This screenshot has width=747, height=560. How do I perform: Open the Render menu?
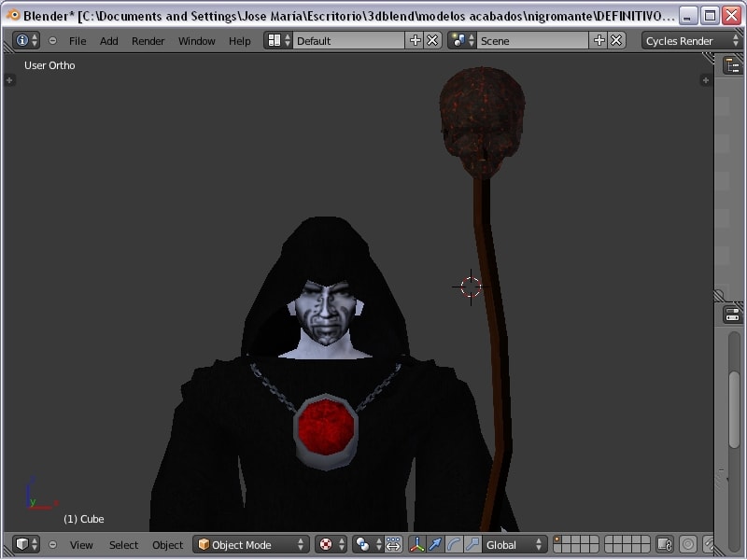148,41
